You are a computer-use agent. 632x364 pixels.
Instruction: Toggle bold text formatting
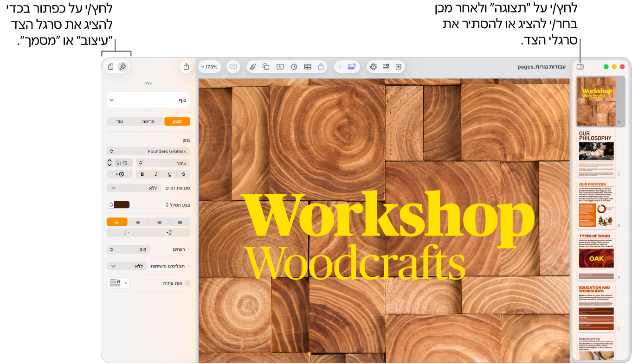(x=142, y=174)
